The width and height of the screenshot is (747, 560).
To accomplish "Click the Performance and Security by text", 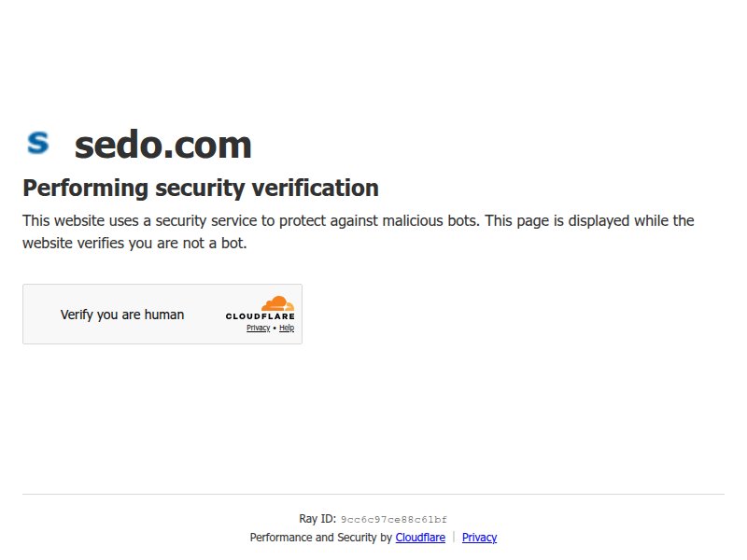I will tap(321, 538).
